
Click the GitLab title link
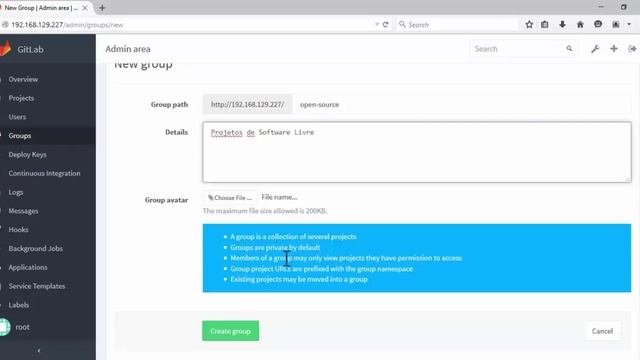point(30,49)
